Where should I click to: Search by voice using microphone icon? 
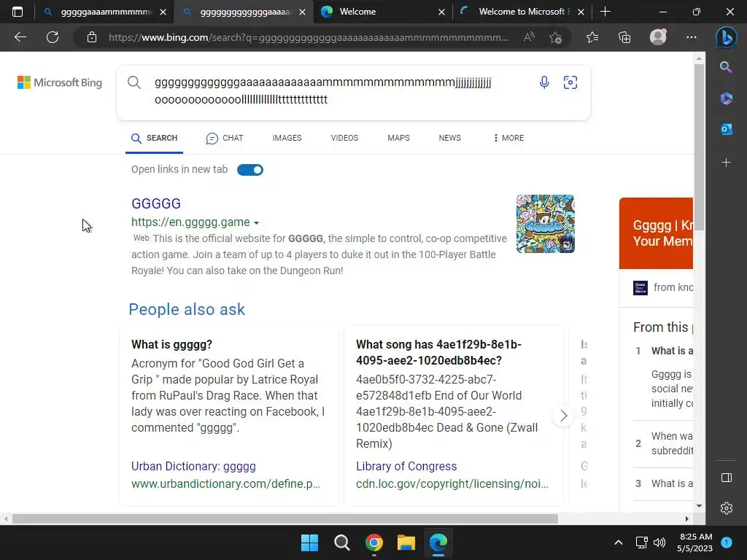pos(544,82)
